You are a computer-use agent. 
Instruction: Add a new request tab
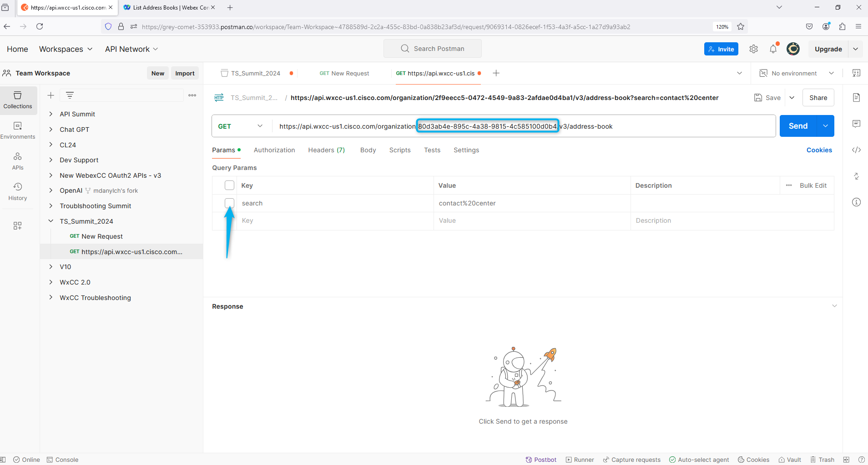coord(496,73)
